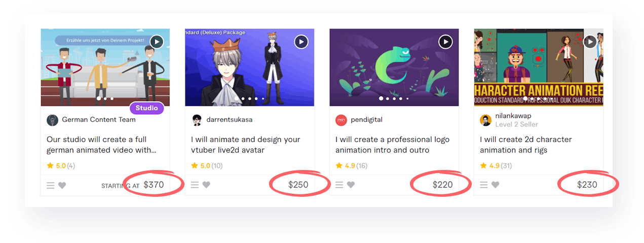The height and width of the screenshot is (243, 644).
Task: Play the vtuber avatar gig video
Action: click(301, 42)
